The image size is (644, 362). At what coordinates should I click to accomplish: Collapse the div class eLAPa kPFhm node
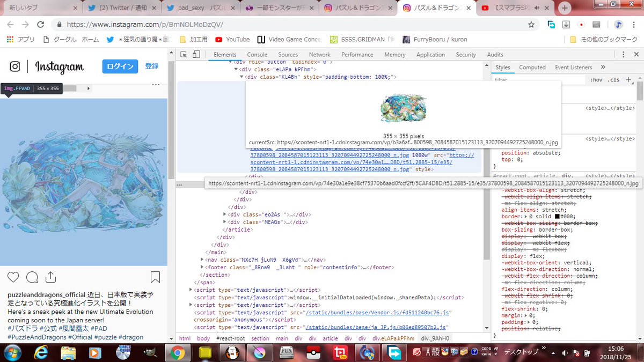[x=236, y=69]
